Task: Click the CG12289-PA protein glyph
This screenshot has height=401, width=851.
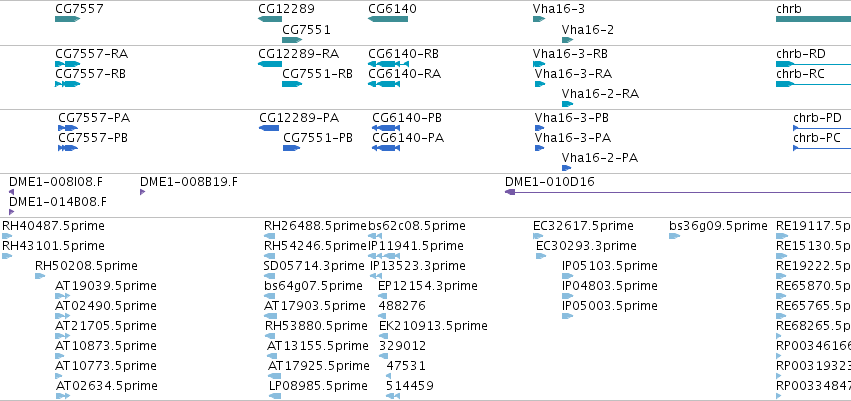Action: click(x=269, y=128)
